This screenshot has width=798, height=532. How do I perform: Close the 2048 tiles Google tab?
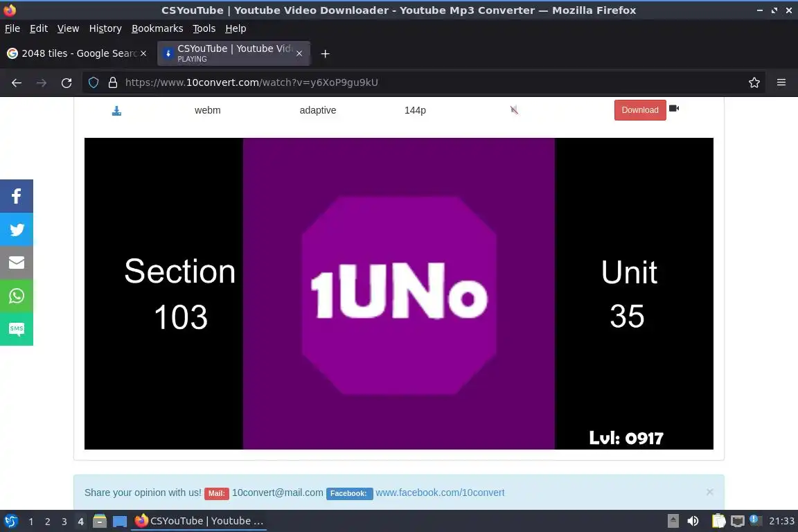click(x=143, y=53)
